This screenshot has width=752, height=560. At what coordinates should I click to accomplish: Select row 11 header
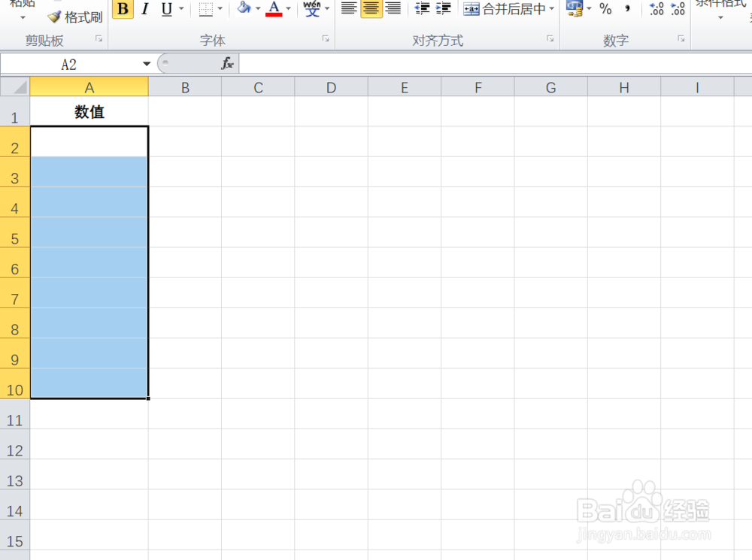pos(15,414)
